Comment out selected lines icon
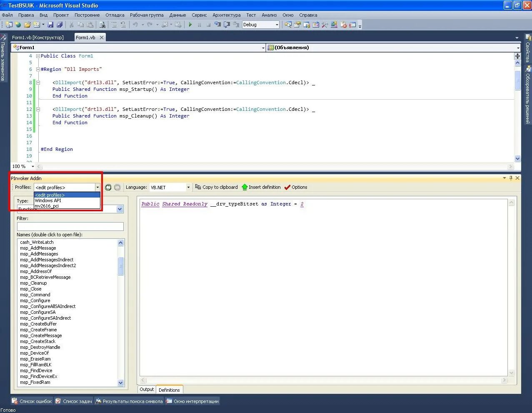 pyautogui.click(x=114, y=25)
